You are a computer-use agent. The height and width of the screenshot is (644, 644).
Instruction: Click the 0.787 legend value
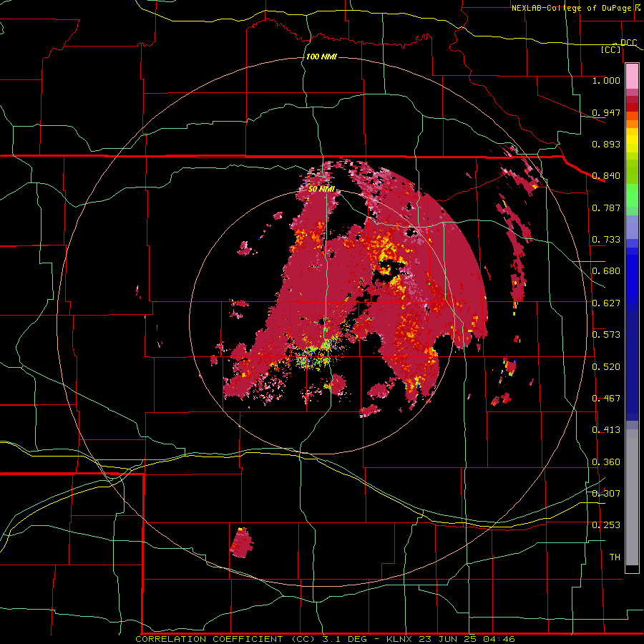coord(606,208)
